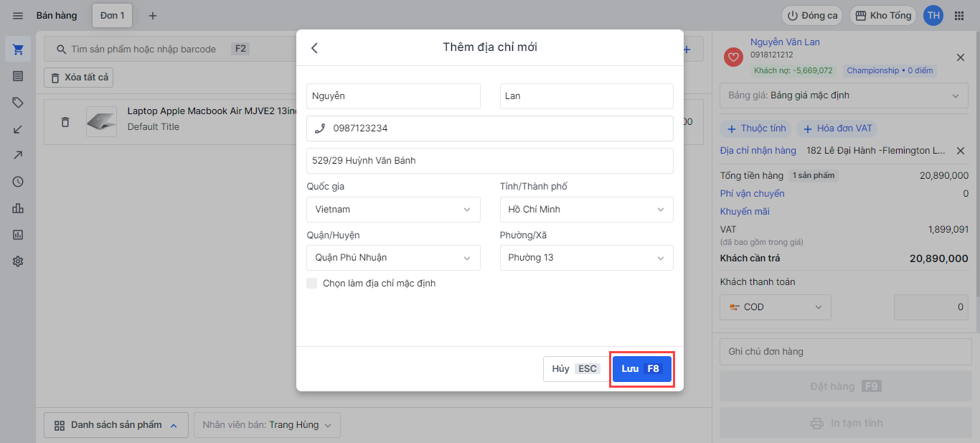Open the hamburger main menu
Viewport: 980px width, 443px height.
click(x=18, y=16)
